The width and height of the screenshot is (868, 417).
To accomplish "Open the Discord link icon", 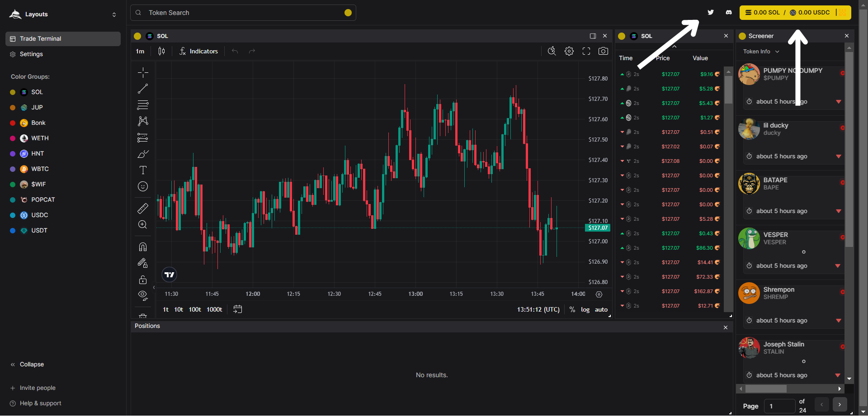I will [729, 13].
